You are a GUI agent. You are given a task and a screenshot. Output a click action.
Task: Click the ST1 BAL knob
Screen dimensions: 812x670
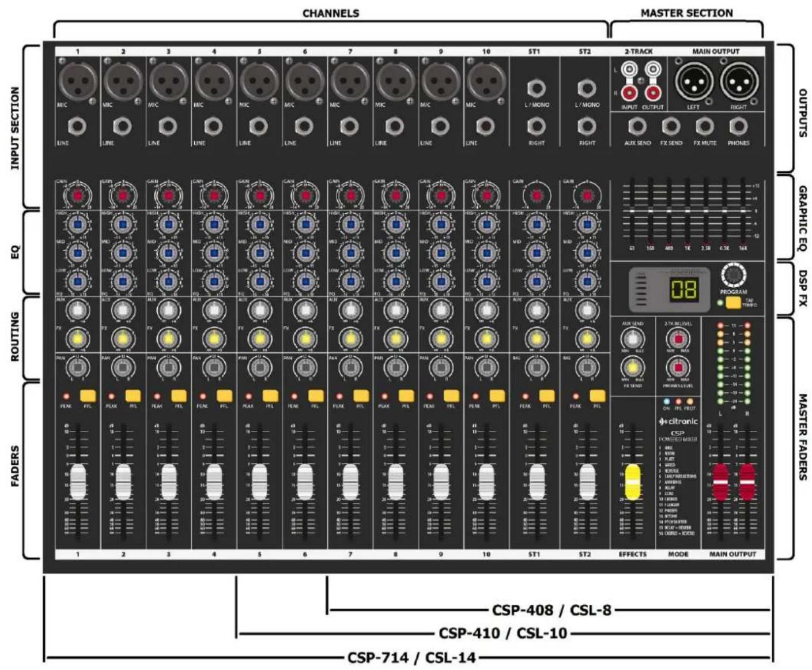536,367
